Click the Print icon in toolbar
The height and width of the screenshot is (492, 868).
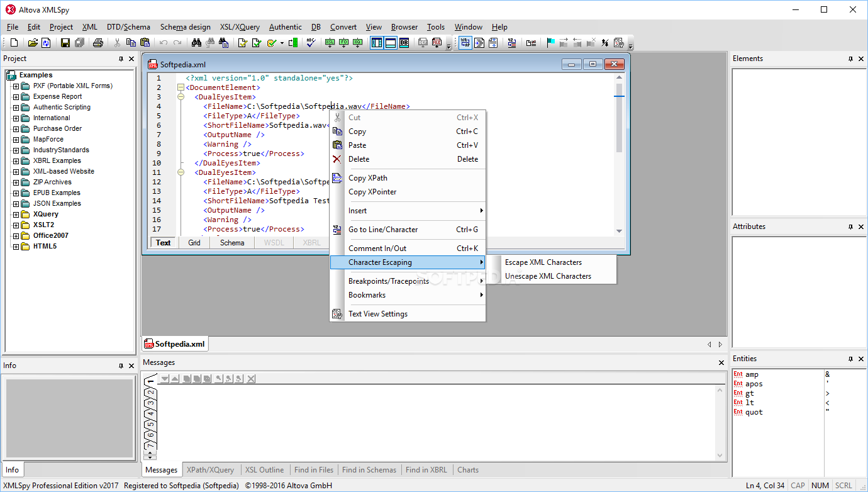pos(97,43)
